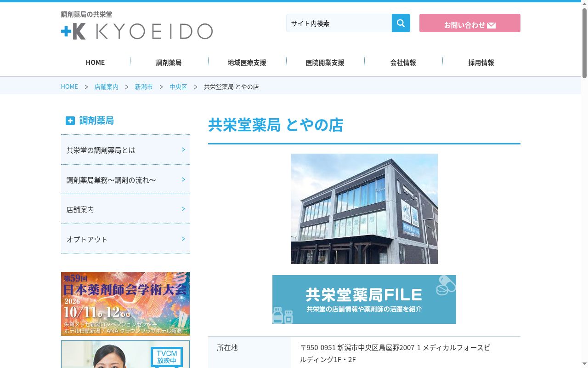Open the 第59回 日本薬剤師会学術大会 banner
Image resolution: width=588 pixels, height=368 pixels.
point(125,304)
